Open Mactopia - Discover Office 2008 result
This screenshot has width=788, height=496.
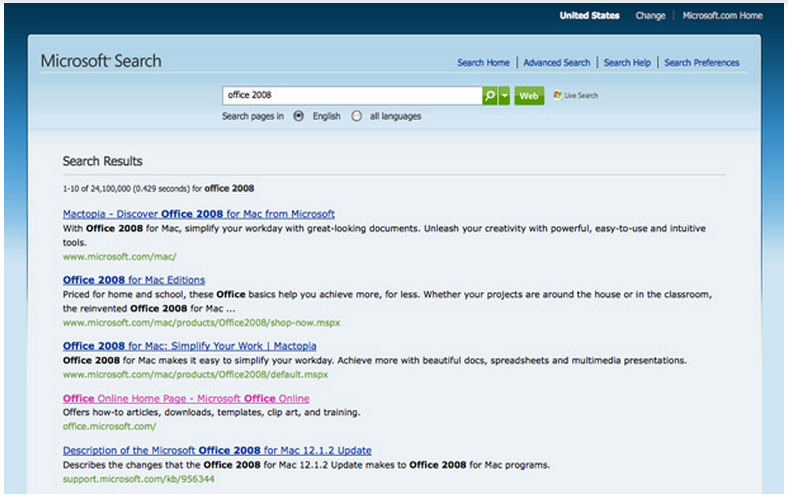(199, 214)
